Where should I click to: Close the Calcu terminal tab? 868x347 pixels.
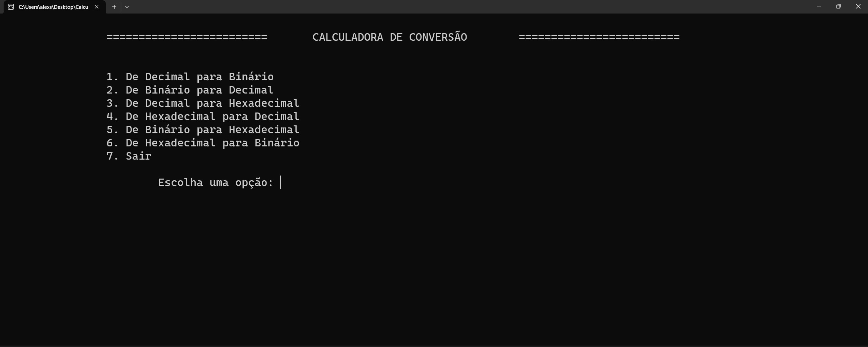[97, 7]
